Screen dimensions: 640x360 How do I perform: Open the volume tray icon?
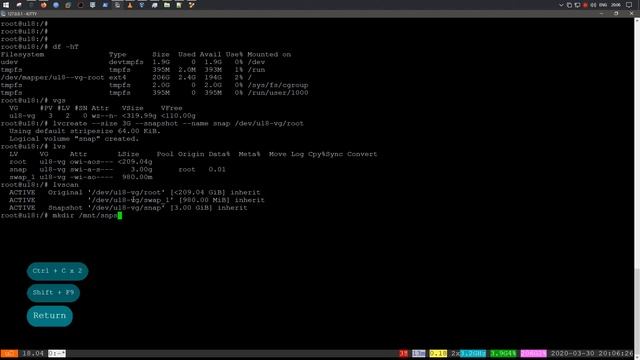click(x=593, y=5)
